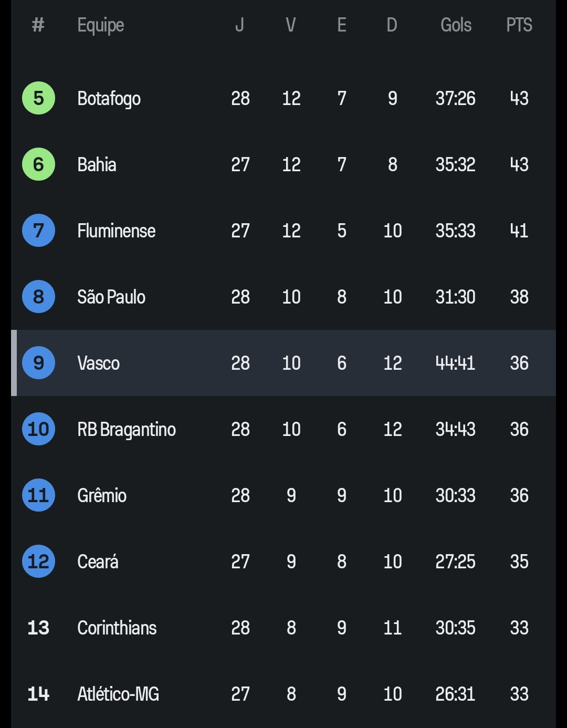Click the green position 5 badge
The image size is (567, 728).
[x=38, y=98]
